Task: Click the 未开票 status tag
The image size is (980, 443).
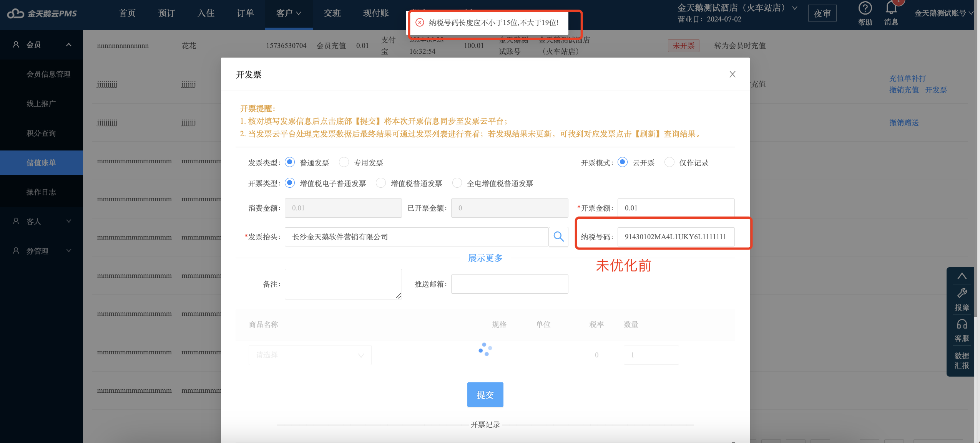Action: pos(683,46)
